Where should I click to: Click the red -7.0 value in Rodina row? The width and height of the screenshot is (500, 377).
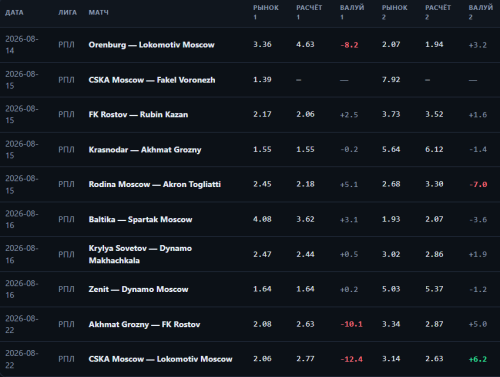coord(478,185)
